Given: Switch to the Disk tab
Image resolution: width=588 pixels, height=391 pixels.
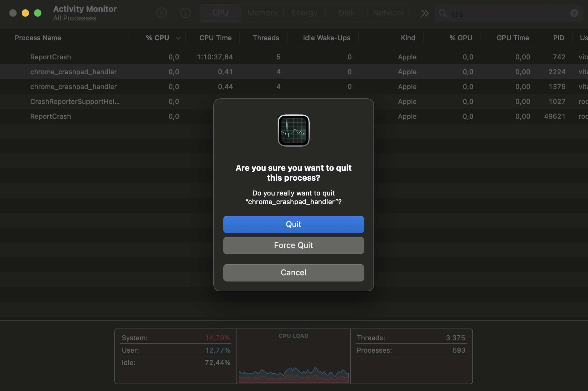Looking at the screenshot, I should [346, 13].
